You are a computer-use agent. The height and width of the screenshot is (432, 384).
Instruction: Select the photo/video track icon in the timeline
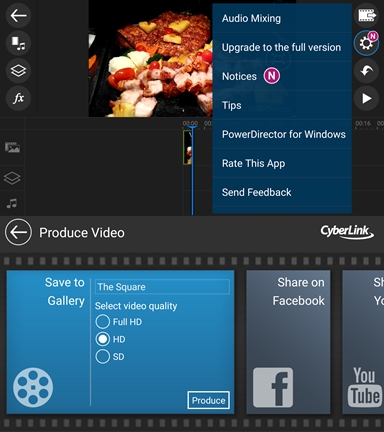coord(12,147)
